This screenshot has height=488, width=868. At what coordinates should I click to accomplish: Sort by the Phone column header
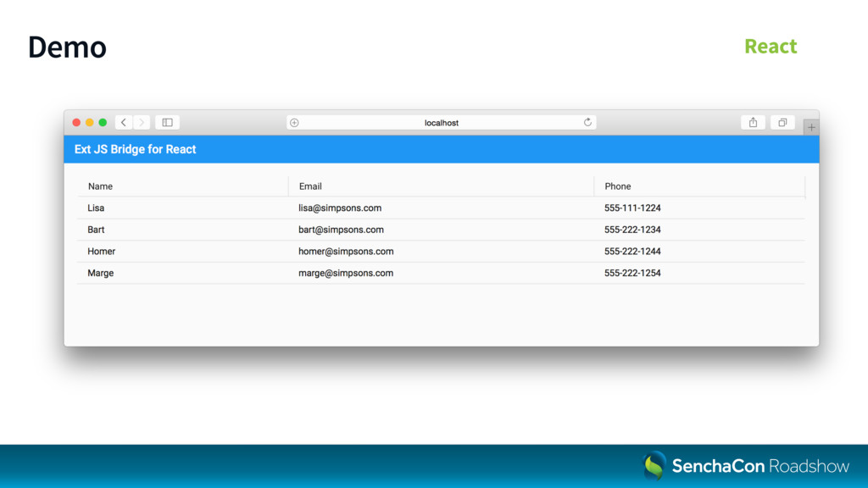click(x=699, y=186)
